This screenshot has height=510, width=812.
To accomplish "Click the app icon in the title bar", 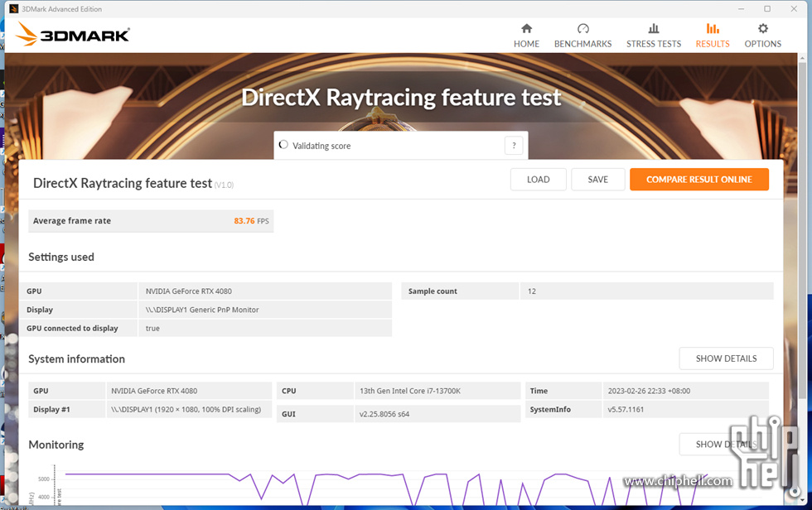I will tap(13, 9).
